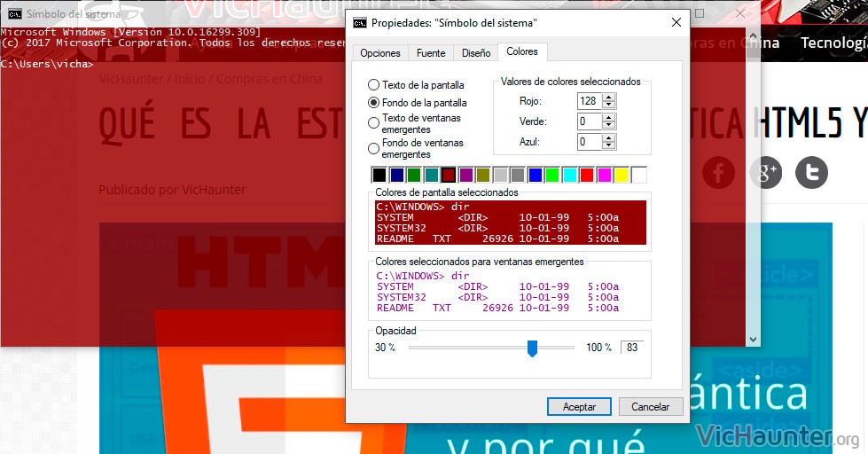Select Fondo de la pantalla option
Viewport: 868px width, 454px height.
(x=373, y=103)
